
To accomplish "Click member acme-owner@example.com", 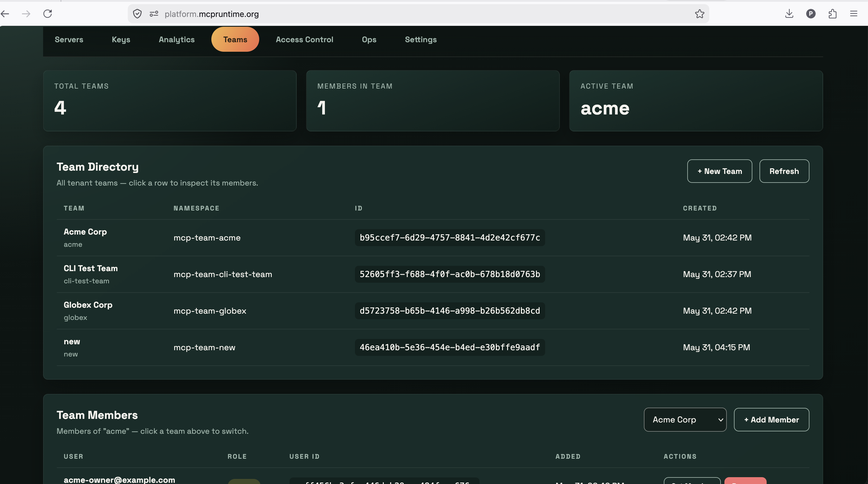I will 119,480.
